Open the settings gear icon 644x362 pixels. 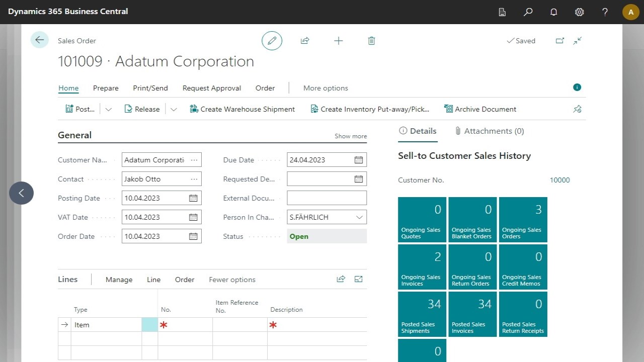(580, 12)
